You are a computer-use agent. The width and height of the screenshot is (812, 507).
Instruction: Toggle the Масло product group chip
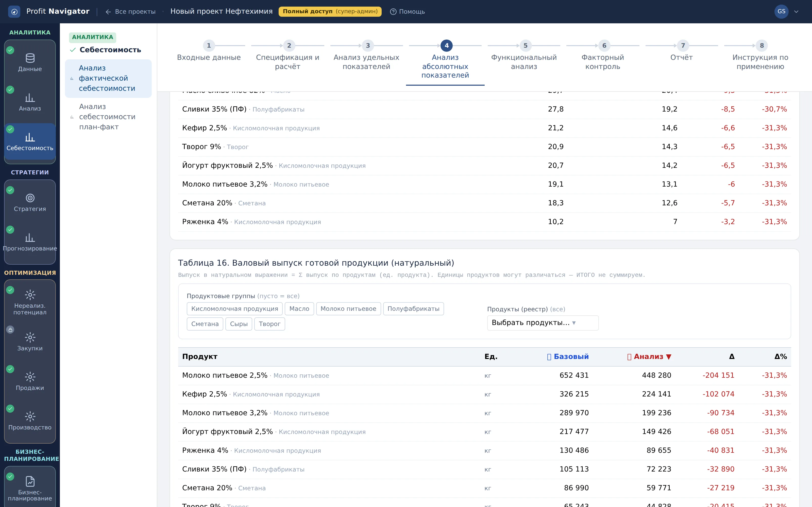(299, 309)
